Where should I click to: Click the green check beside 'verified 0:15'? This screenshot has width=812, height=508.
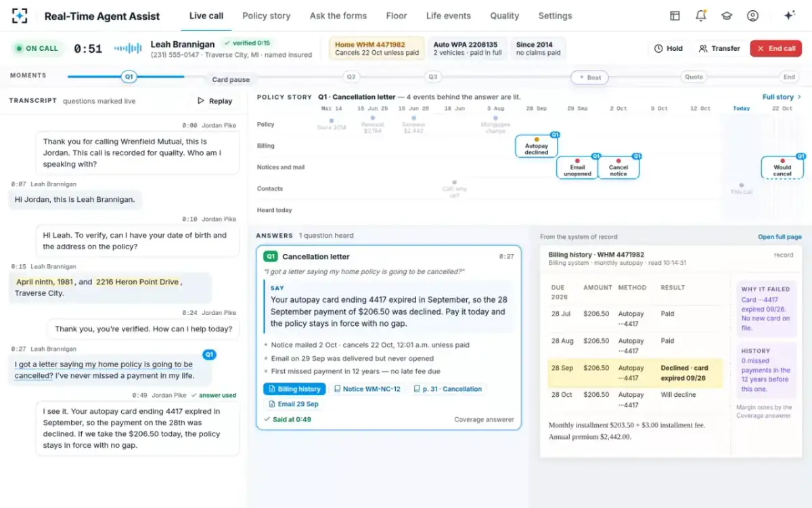227,43
